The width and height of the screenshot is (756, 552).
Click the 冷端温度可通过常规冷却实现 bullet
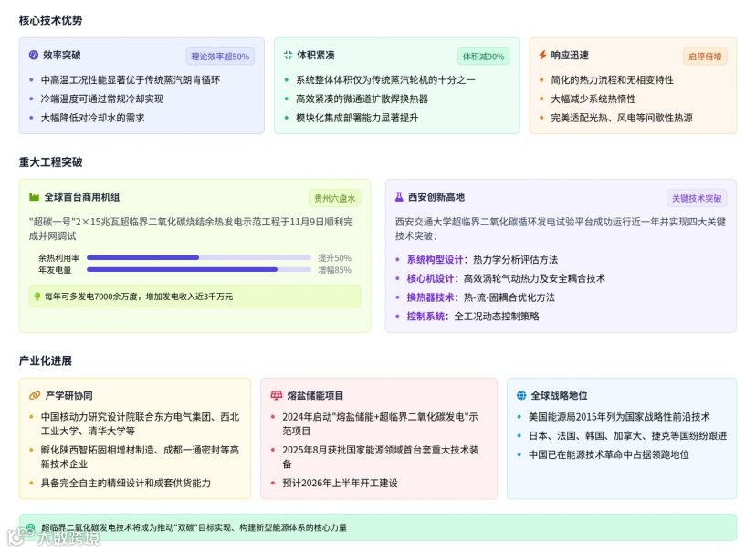click(101, 99)
